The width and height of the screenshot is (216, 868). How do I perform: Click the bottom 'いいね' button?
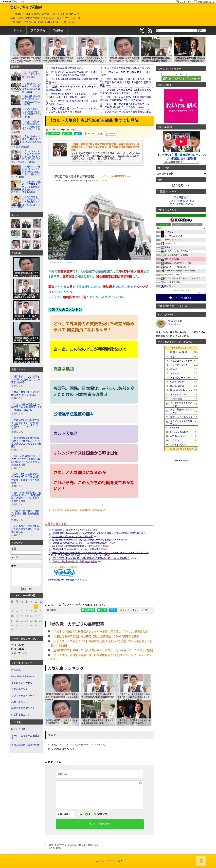click(102, 610)
